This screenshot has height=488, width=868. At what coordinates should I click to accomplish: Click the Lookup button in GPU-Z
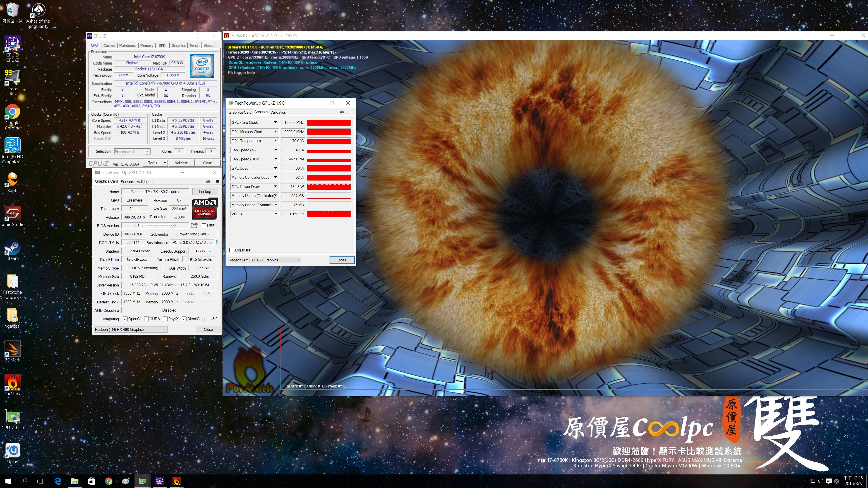point(205,192)
